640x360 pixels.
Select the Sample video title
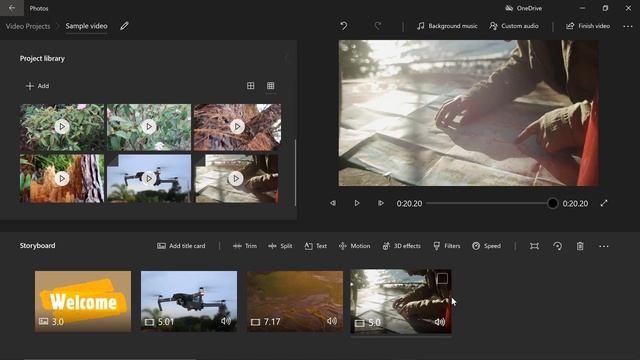click(x=87, y=26)
